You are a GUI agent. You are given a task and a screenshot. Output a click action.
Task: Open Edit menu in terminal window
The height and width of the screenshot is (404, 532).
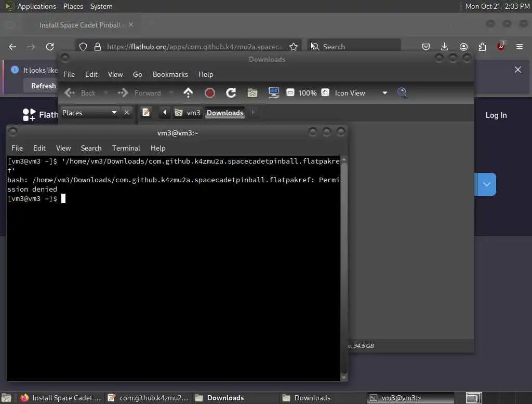[39, 148]
